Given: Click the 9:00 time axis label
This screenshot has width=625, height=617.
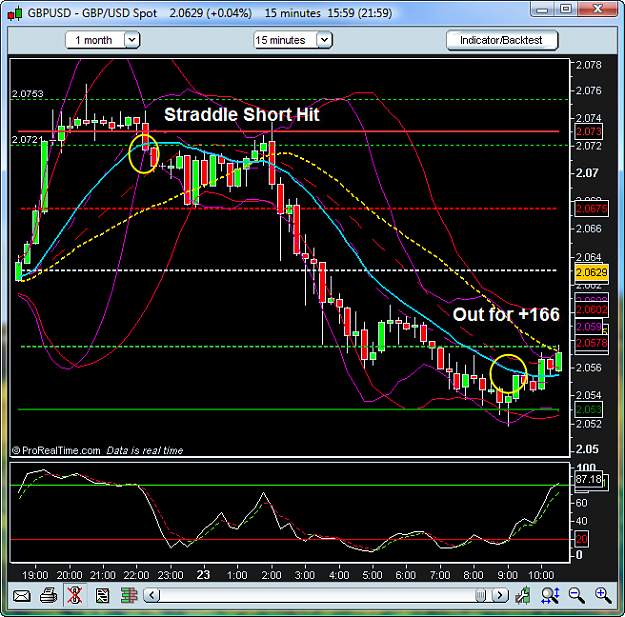Looking at the screenshot, I should tap(507, 575).
